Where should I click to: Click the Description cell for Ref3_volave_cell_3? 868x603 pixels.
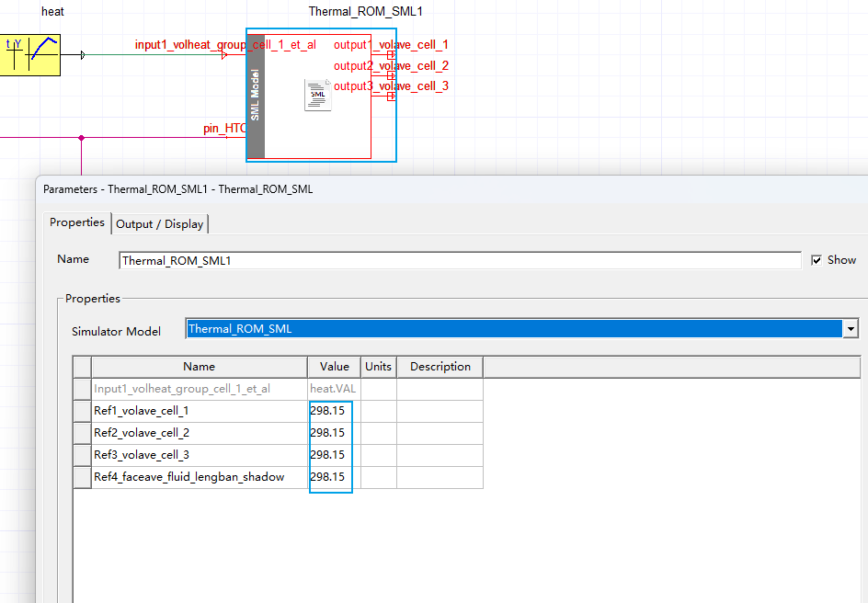(440, 455)
